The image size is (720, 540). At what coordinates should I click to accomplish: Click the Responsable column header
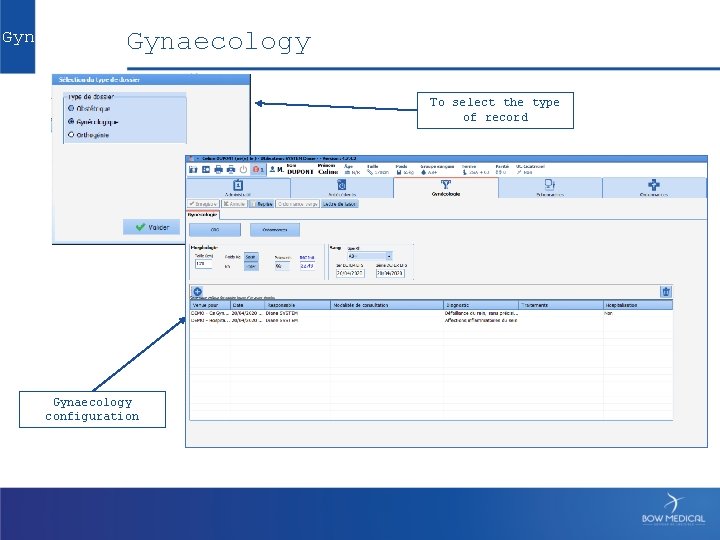298,305
